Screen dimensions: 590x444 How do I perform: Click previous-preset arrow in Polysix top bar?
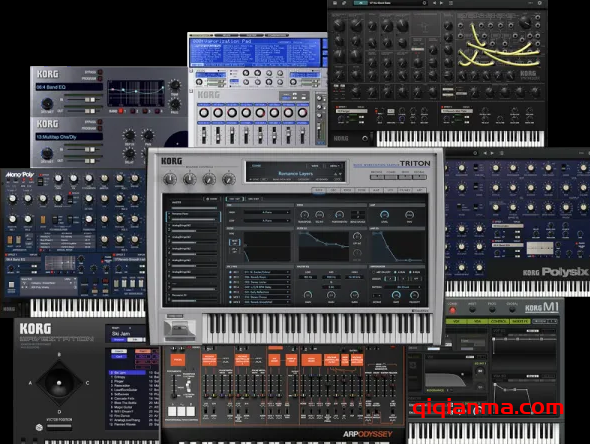pyautogui.click(x=485, y=153)
